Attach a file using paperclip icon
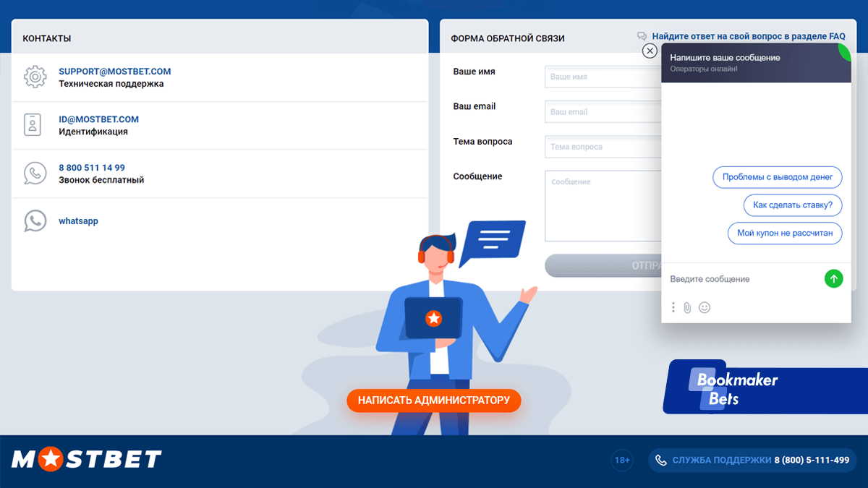Viewport: 868px width, 488px height. pyautogui.click(x=687, y=307)
